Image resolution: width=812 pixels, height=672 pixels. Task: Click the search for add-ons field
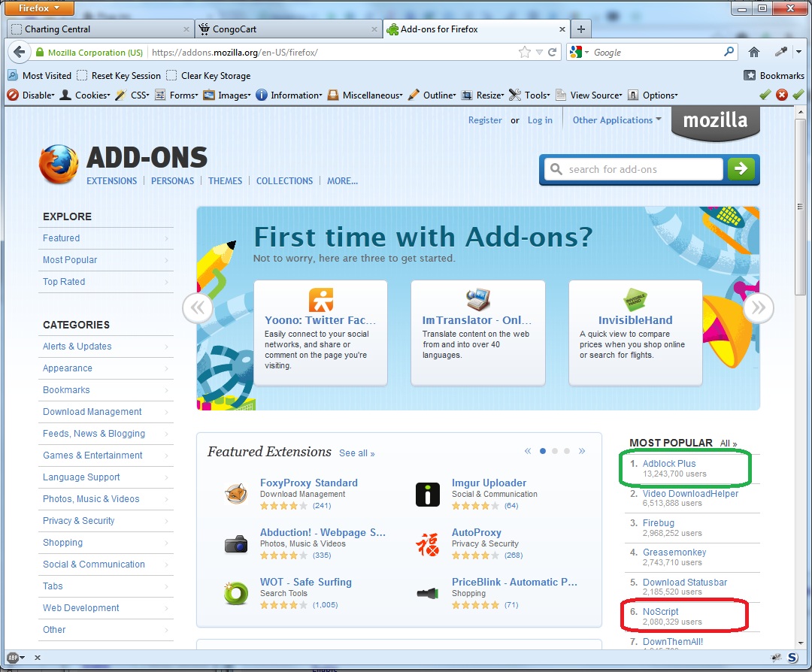coord(634,169)
